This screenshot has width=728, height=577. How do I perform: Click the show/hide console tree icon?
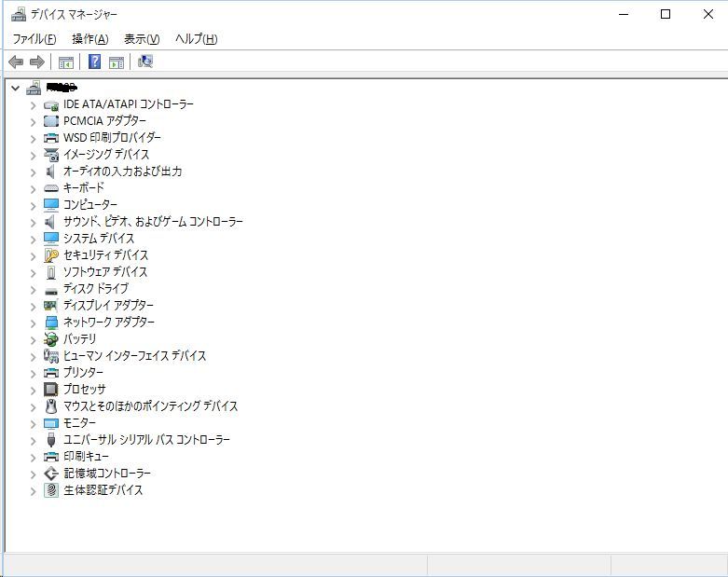(66, 62)
